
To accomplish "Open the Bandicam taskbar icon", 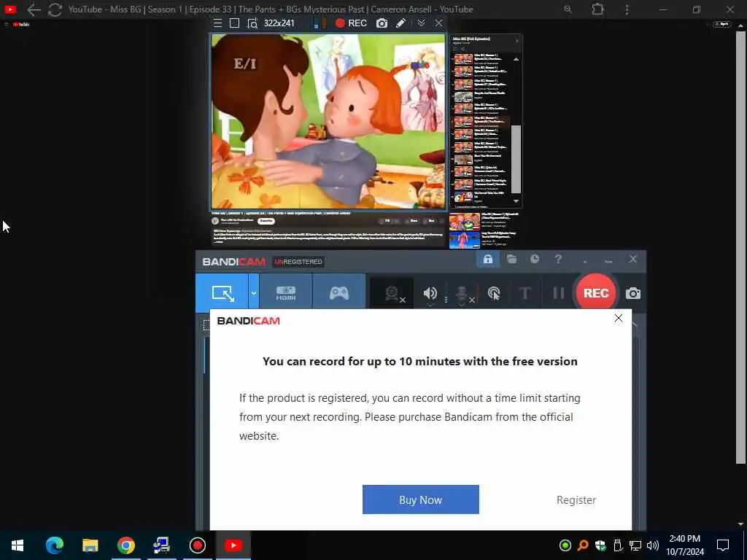I will click(197, 545).
